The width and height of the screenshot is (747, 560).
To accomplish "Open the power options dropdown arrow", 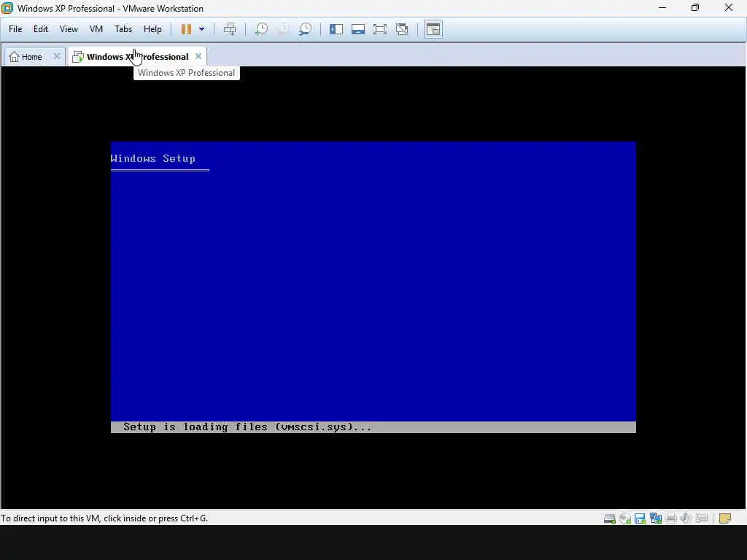I will (x=201, y=29).
